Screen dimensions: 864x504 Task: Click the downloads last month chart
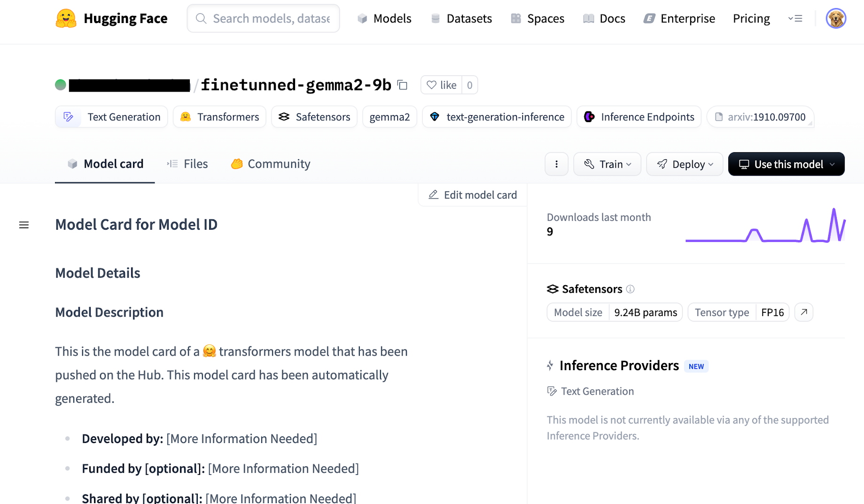tap(765, 225)
